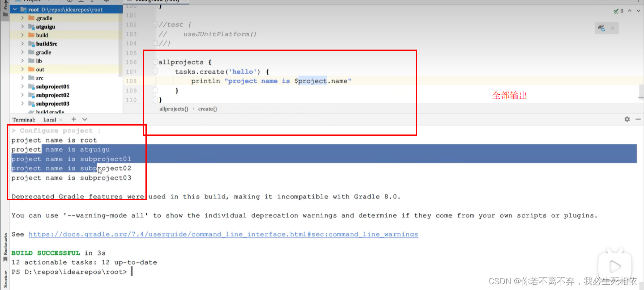Load Gradle changes with the elephant icon

601,28
